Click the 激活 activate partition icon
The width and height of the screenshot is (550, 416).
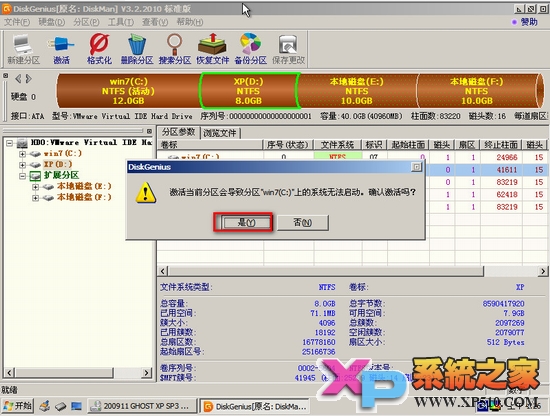point(61,49)
